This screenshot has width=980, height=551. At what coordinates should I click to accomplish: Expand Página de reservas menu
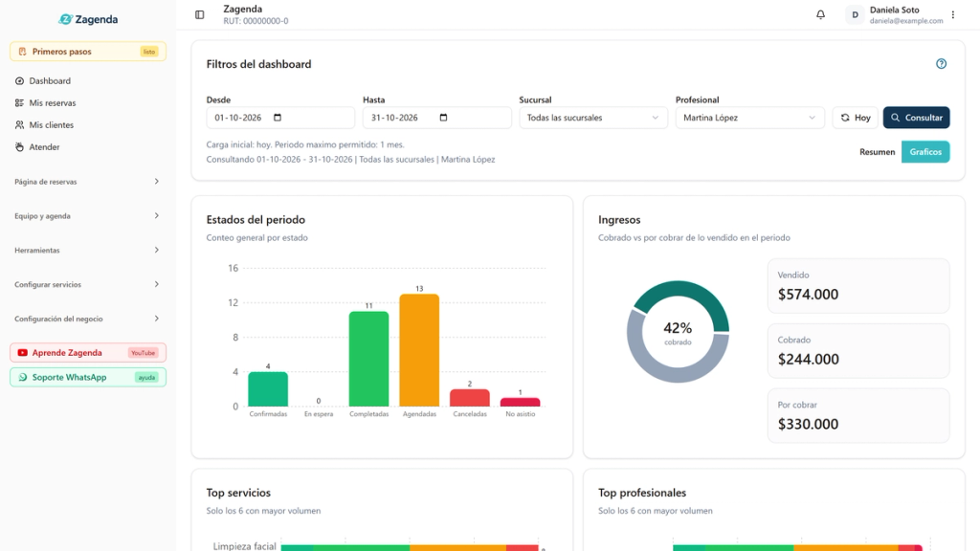point(87,181)
